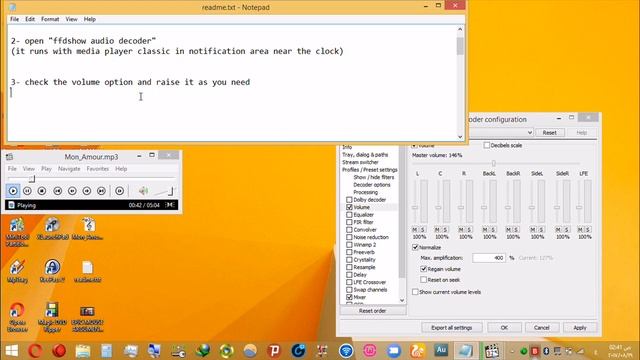Open the Format menu in Notepad
This screenshot has width=640, height=360.
click(50, 19)
